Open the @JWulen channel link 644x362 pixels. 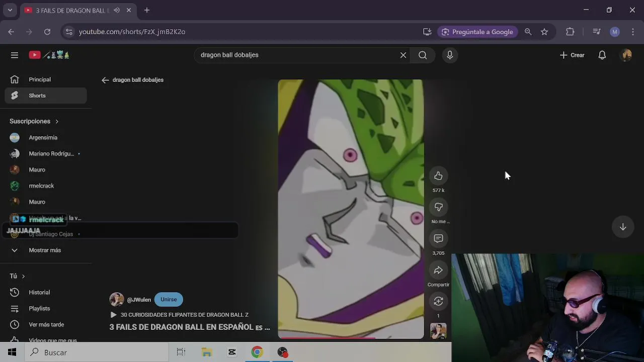138,300
